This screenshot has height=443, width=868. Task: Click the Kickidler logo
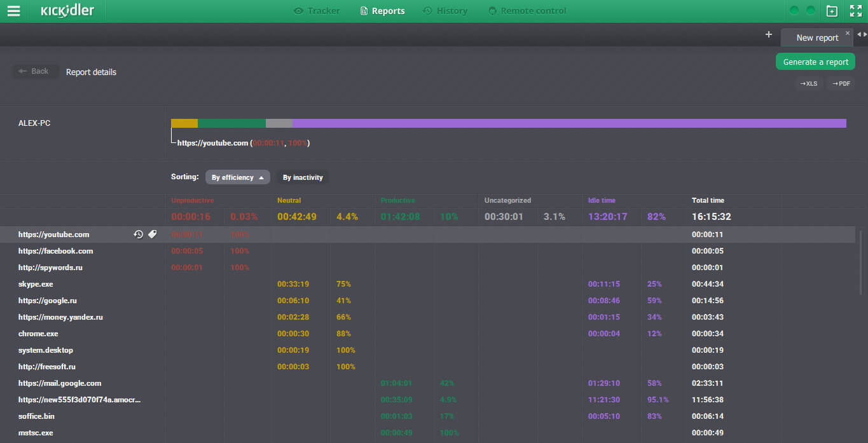click(x=67, y=11)
